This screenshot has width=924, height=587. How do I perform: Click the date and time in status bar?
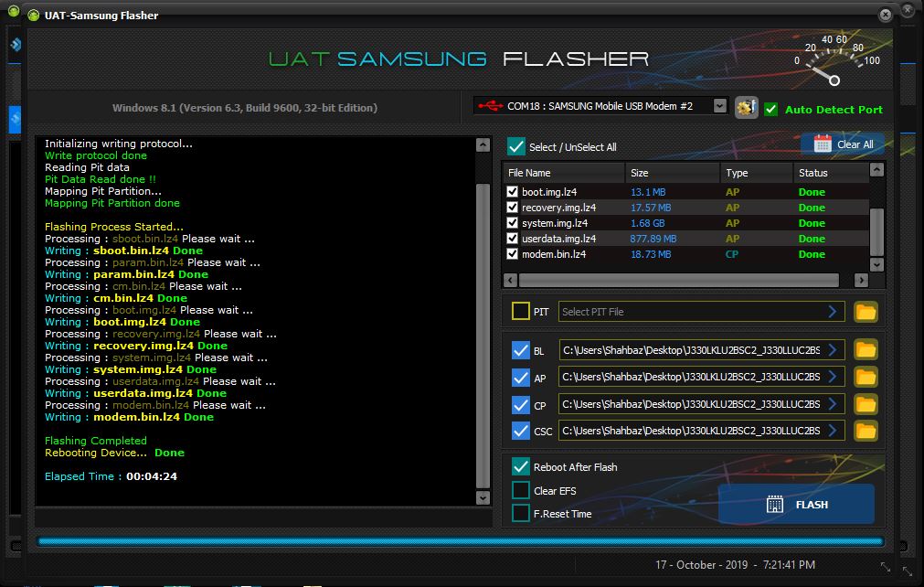[x=735, y=565]
